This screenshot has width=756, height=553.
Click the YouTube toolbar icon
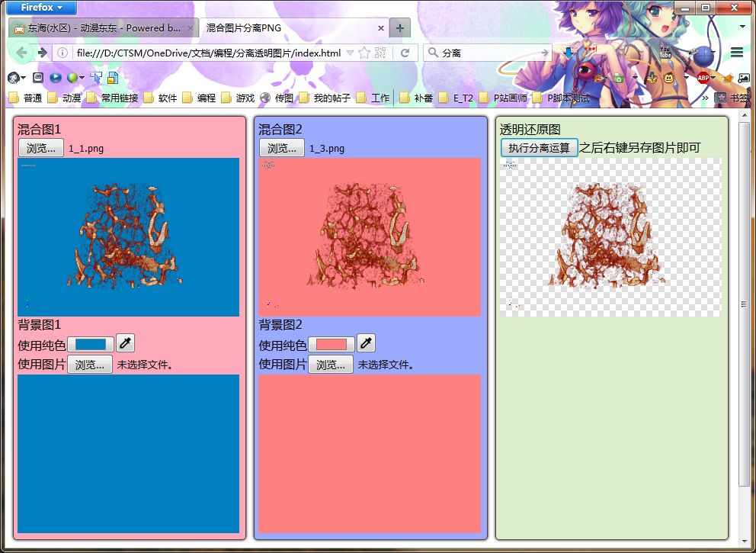click(665, 52)
